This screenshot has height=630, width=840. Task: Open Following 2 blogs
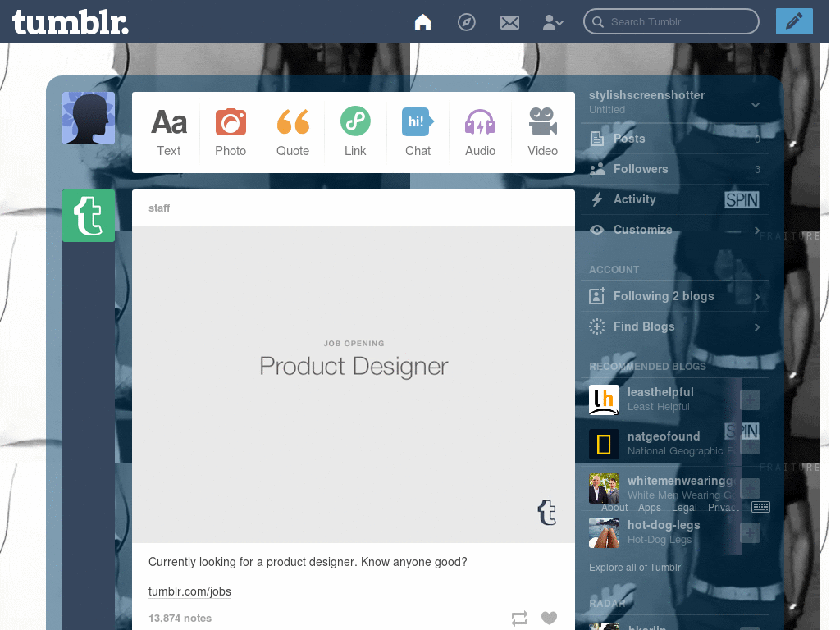click(675, 296)
